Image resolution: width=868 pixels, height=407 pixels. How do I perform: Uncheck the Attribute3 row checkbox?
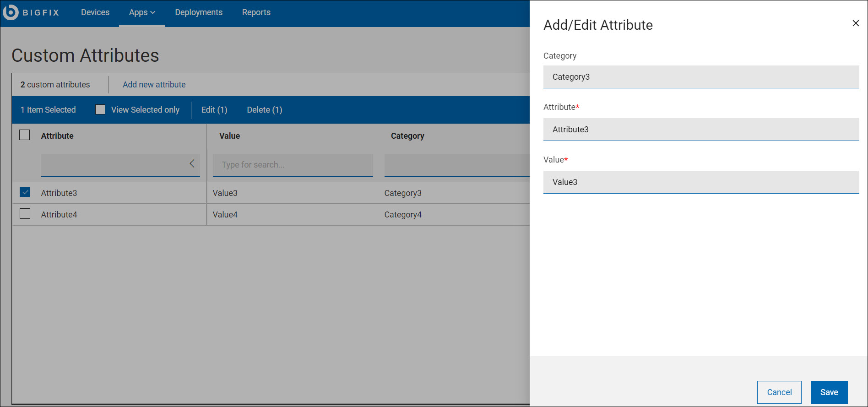[25, 192]
